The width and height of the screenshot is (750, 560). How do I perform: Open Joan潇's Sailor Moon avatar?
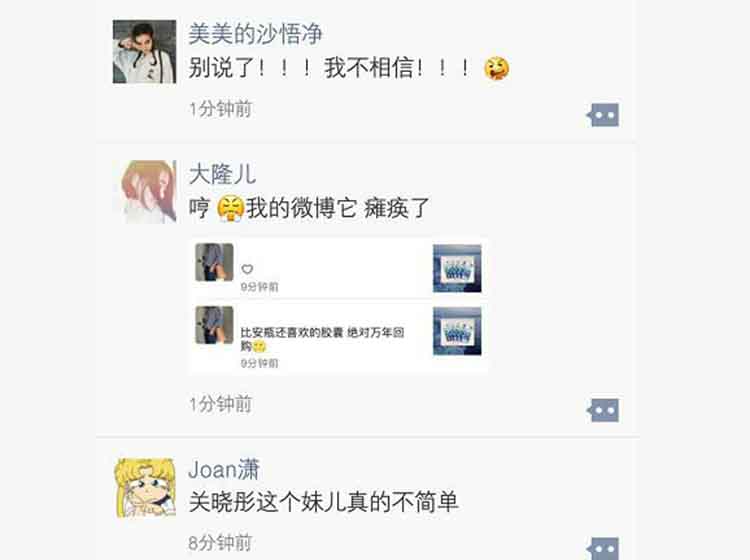coord(145,488)
